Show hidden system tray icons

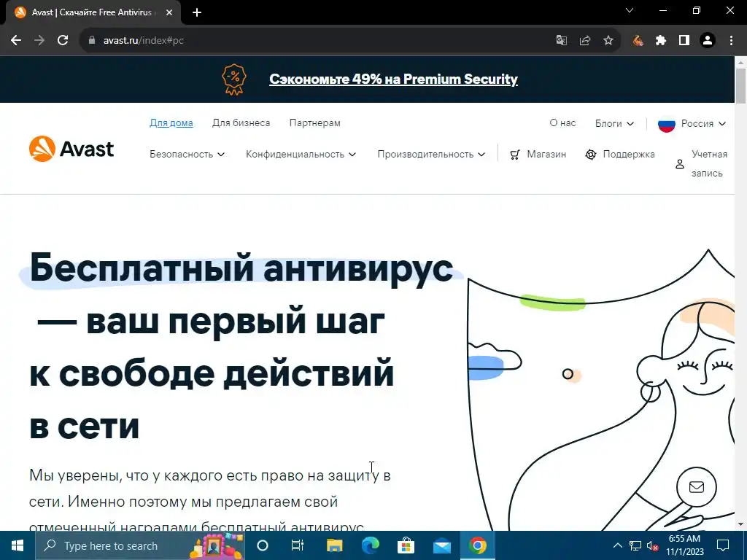tap(617, 545)
